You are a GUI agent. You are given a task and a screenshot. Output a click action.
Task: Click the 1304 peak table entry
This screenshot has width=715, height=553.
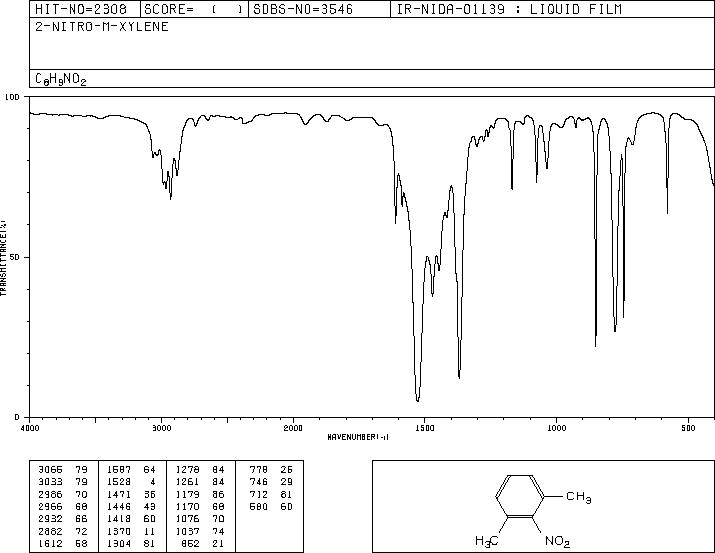coord(119,543)
